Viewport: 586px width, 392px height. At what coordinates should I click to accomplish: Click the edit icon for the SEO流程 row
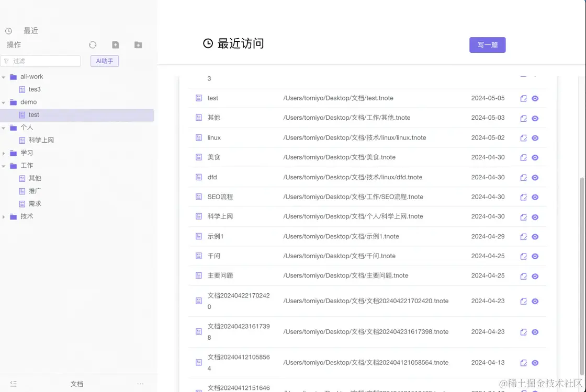523,197
